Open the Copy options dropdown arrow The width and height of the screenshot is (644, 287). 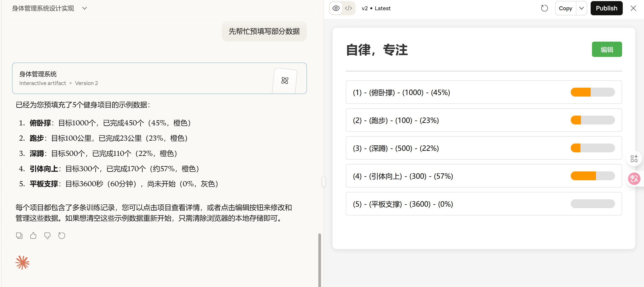(582, 8)
